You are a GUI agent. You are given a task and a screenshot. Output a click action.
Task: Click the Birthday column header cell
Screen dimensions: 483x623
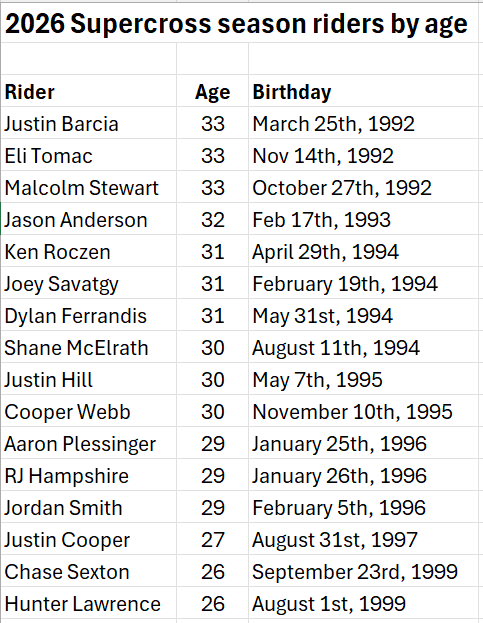(x=363, y=91)
